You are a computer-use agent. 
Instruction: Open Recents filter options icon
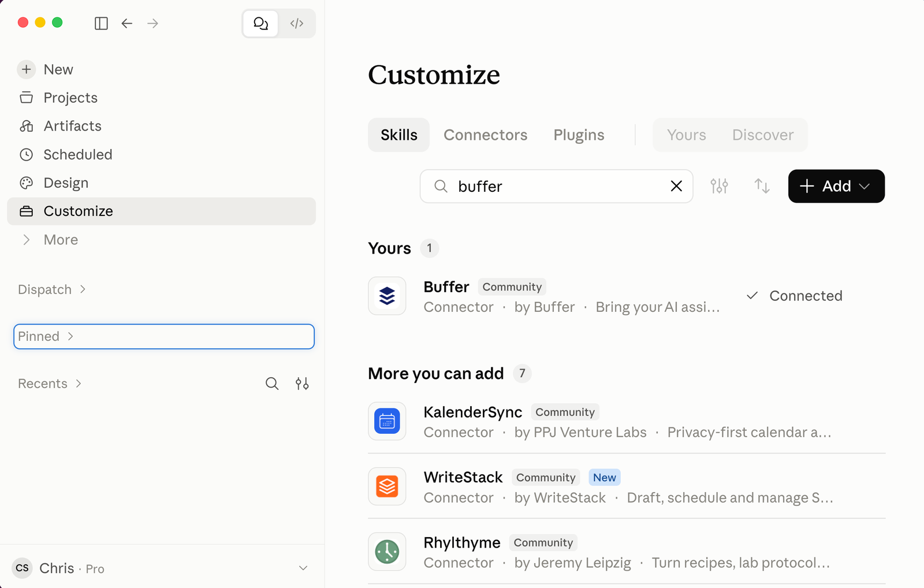302,384
